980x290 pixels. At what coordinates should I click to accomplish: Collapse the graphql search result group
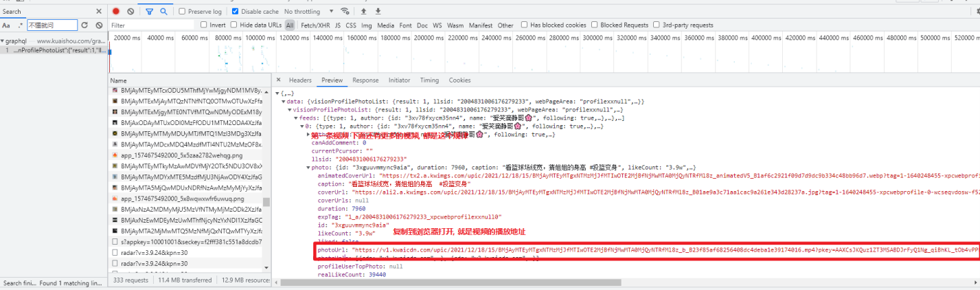coord(3,41)
